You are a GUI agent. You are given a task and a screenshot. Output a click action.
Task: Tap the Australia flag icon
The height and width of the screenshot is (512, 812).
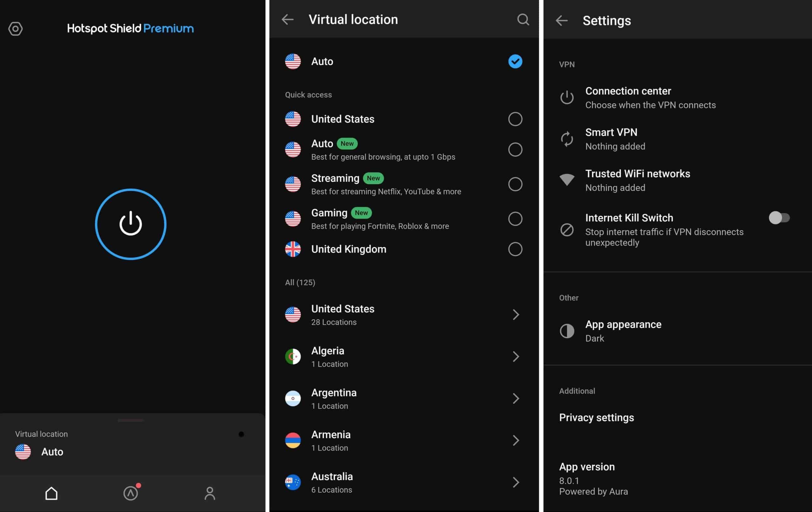tap(293, 482)
